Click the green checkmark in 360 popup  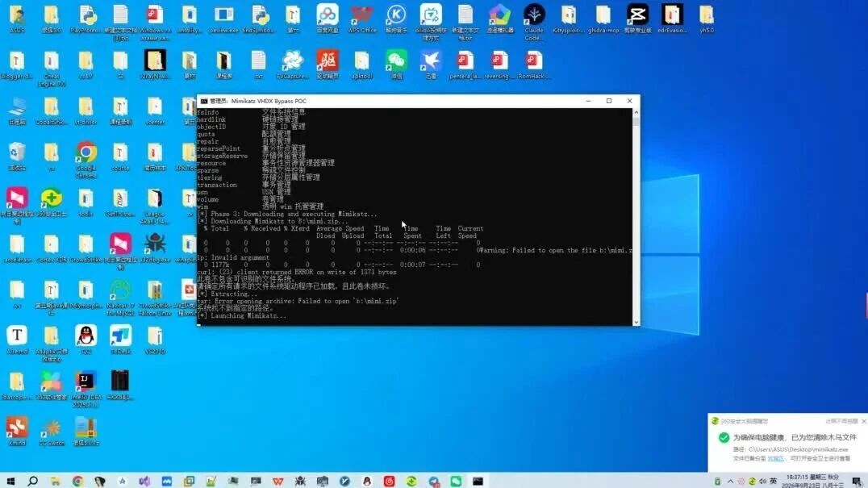point(724,438)
